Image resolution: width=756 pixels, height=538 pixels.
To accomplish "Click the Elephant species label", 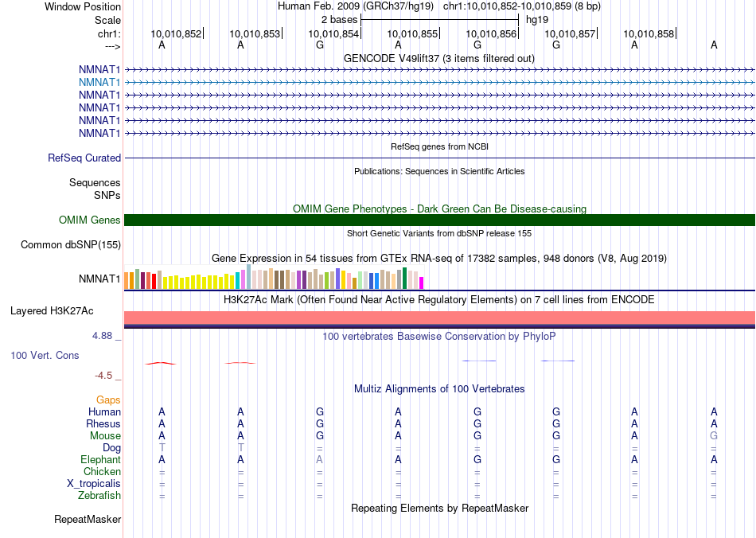I will pyautogui.click(x=100, y=460).
